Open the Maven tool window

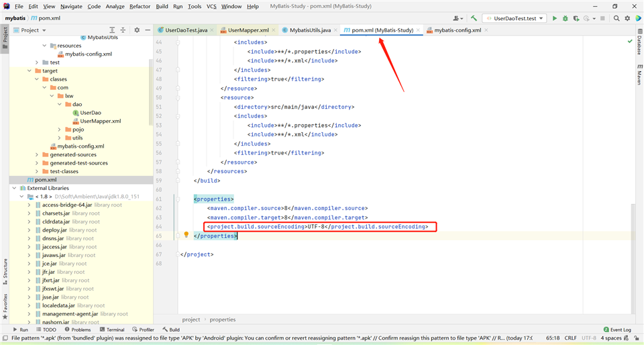pyautogui.click(x=639, y=75)
